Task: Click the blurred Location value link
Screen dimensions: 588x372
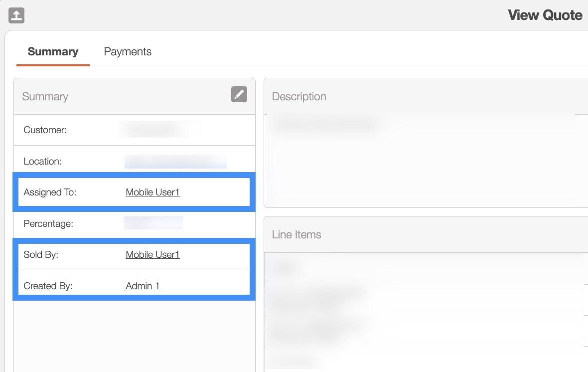Action: tap(175, 162)
